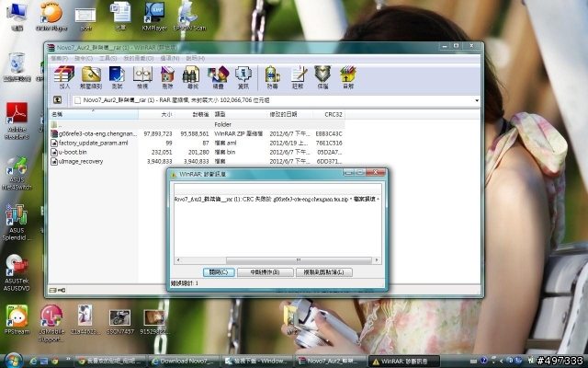Open the Adobe Reader 9 desktop shortcut
The height and width of the screenshot is (368, 588).
pyautogui.click(x=17, y=121)
